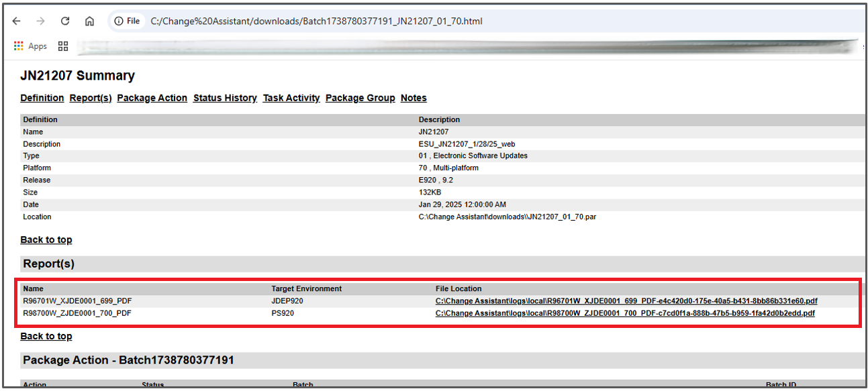Open the browser home page icon

click(x=89, y=21)
